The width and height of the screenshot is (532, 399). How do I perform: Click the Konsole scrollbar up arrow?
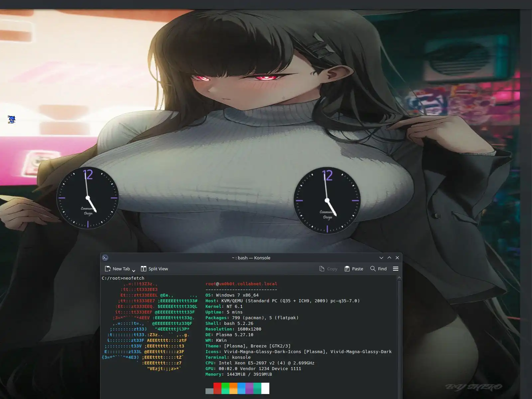[x=399, y=278]
